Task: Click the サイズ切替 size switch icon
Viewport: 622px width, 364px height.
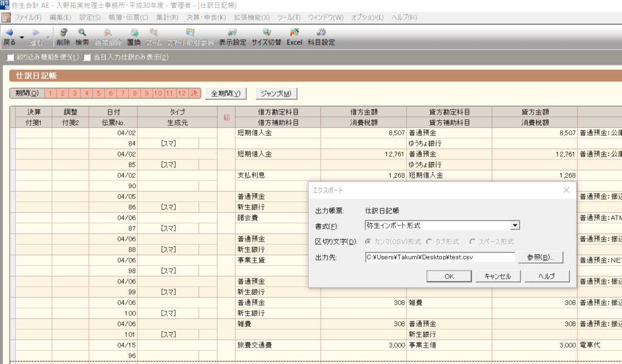Action: [267, 33]
